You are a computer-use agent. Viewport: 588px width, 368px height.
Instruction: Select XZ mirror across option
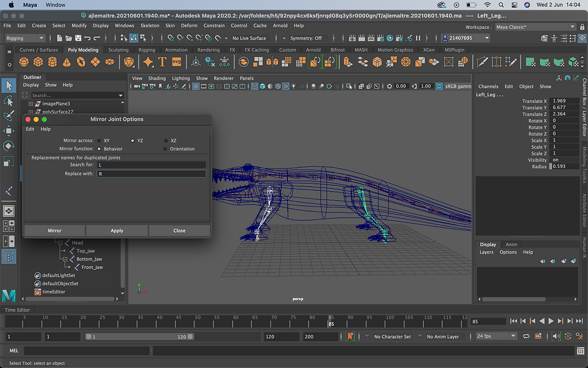[166, 140]
